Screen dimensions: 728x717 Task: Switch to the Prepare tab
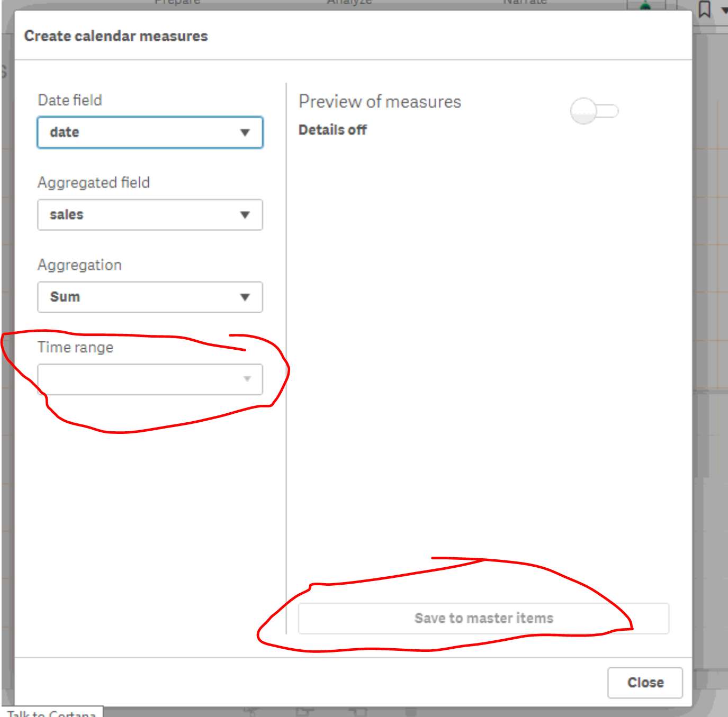pos(177,3)
